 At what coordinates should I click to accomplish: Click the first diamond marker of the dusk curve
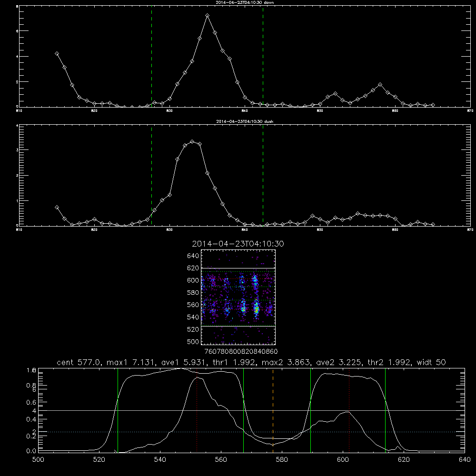pyautogui.click(x=57, y=208)
